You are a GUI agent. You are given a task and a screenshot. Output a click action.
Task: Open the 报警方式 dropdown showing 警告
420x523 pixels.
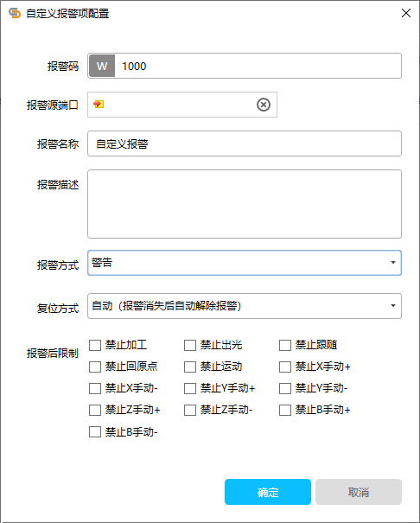(x=245, y=263)
